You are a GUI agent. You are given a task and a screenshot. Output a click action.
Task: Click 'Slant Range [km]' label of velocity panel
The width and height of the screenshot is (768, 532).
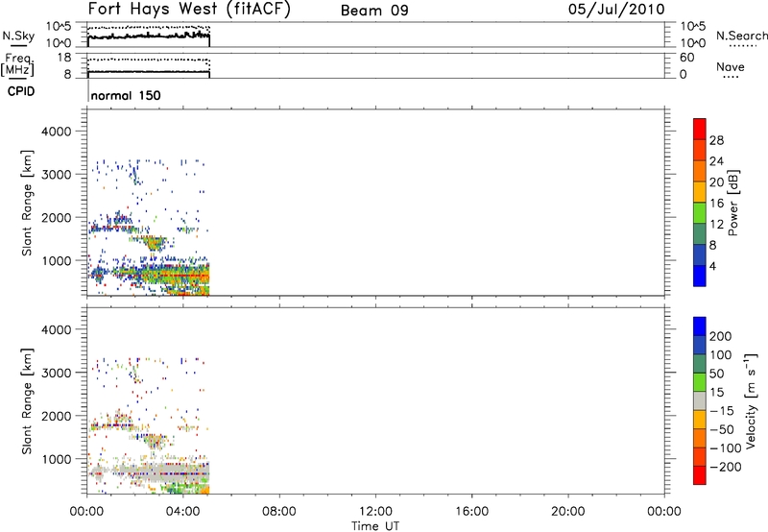tap(27, 401)
